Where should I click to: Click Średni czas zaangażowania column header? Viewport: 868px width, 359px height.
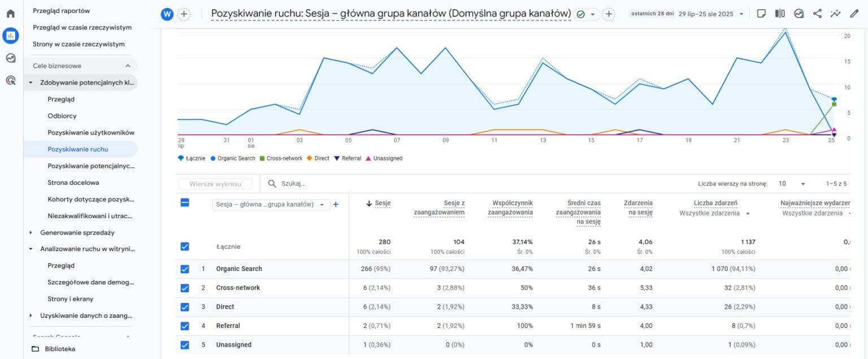[578, 212]
